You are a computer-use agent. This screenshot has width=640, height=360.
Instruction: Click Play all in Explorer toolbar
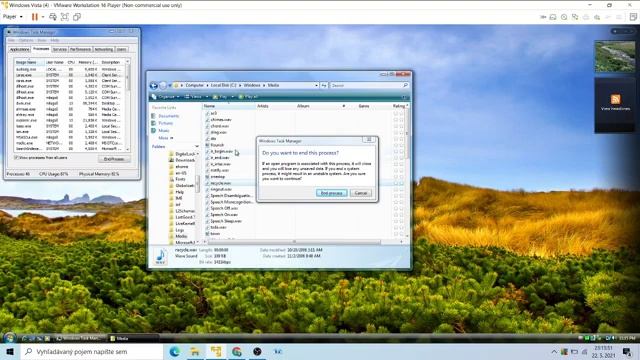pos(248,97)
